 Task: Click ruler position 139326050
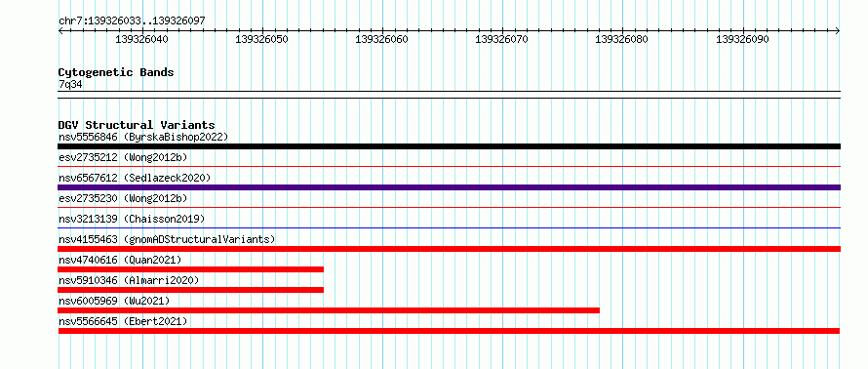pos(261,39)
